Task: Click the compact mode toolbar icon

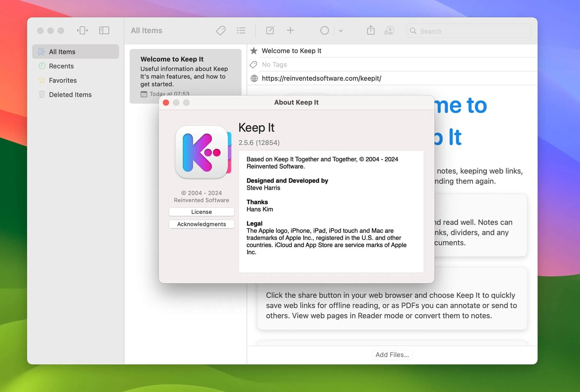Action: [x=82, y=31]
